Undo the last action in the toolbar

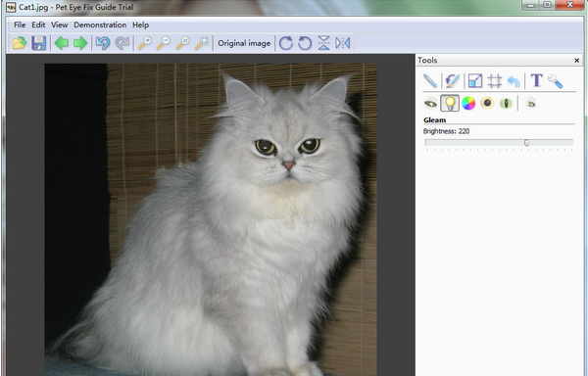pyautogui.click(x=103, y=43)
